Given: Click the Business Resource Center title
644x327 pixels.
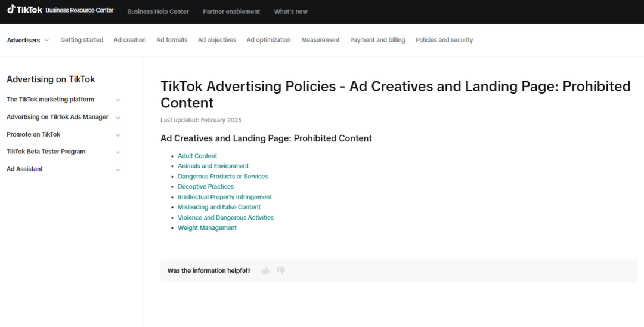Looking at the screenshot, I should pyautogui.click(x=79, y=10).
